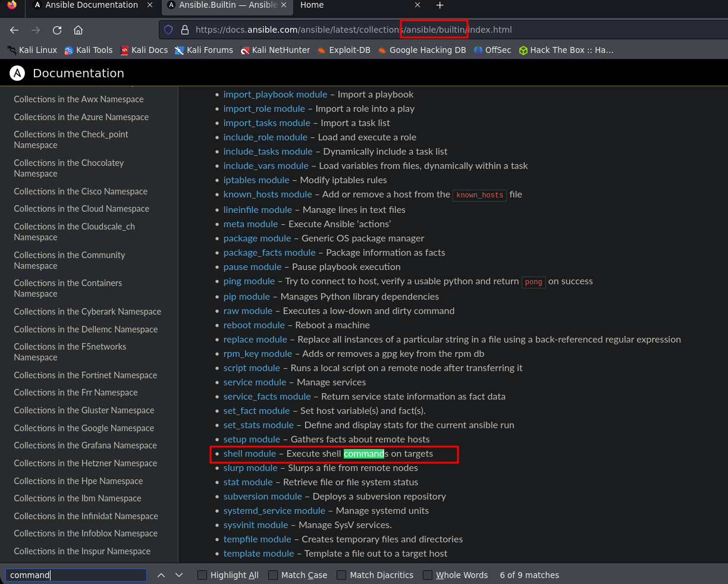
Task: Open Collections in the Cisco Namespace
Action: (80, 191)
